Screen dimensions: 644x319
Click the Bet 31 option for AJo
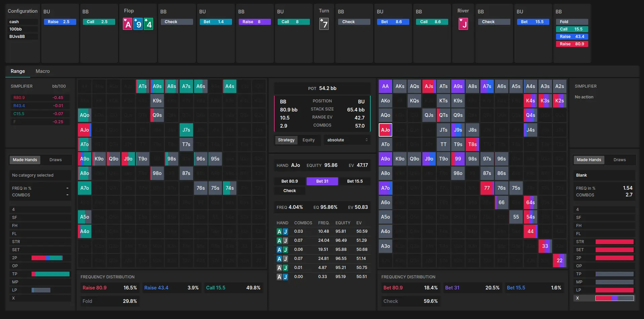click(x=322, y=181)
